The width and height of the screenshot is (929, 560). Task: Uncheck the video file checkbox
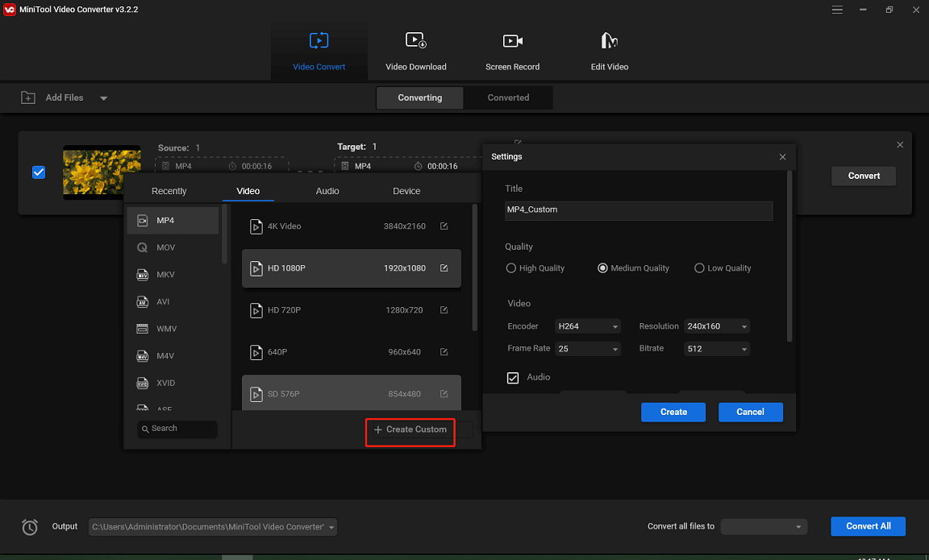click(39, 172)
